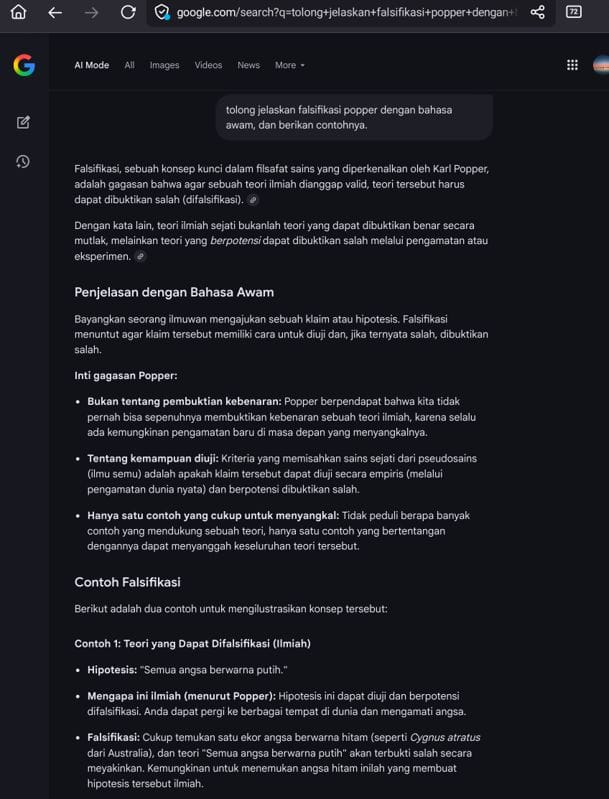Reload the current page

[128, 12]
